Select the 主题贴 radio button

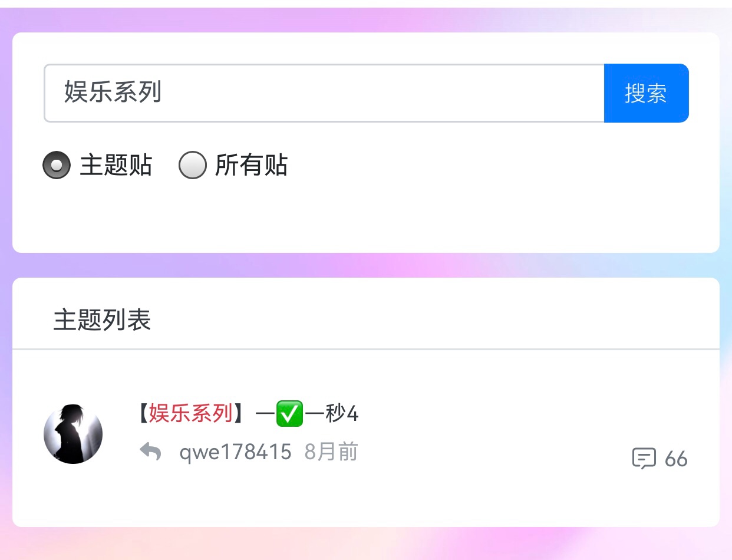pos(57,165)
